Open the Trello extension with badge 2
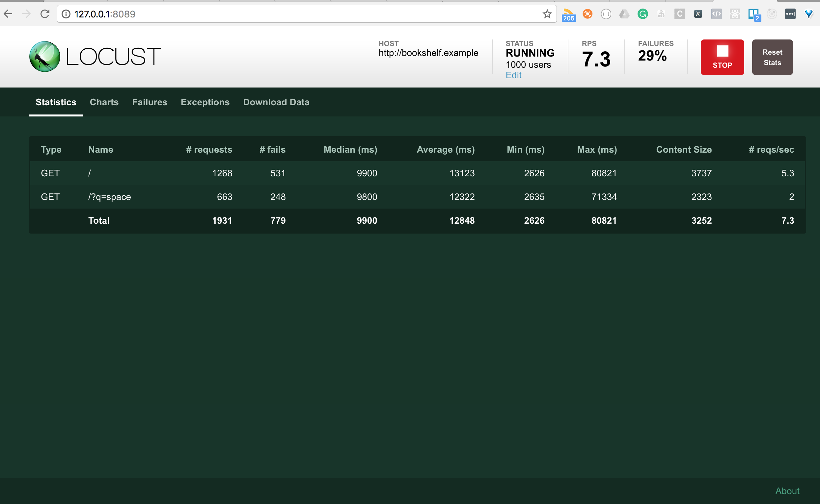 click(x=753, y=14)
